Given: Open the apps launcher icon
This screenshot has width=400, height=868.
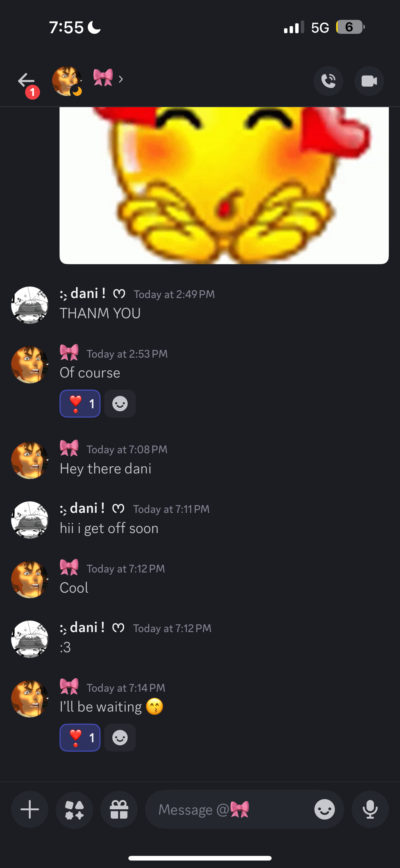Looking at the screenshot, I should tap(74, 809).
